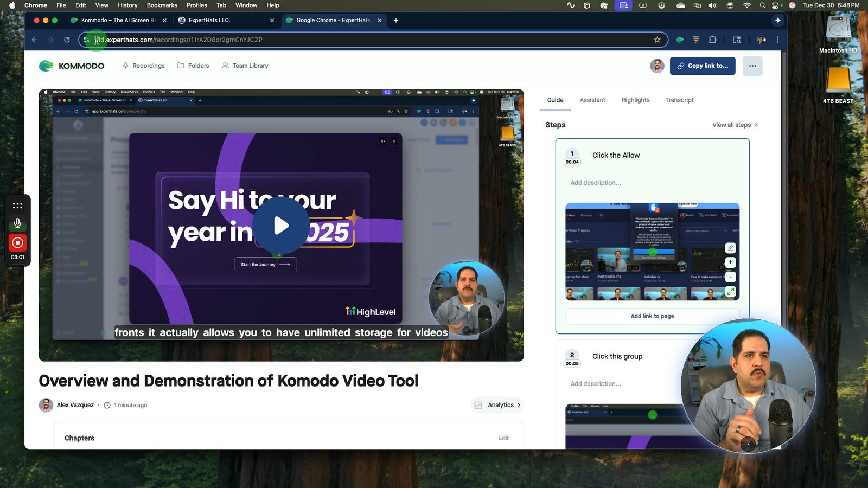Expand View all steps

click(x=735, y=125)
